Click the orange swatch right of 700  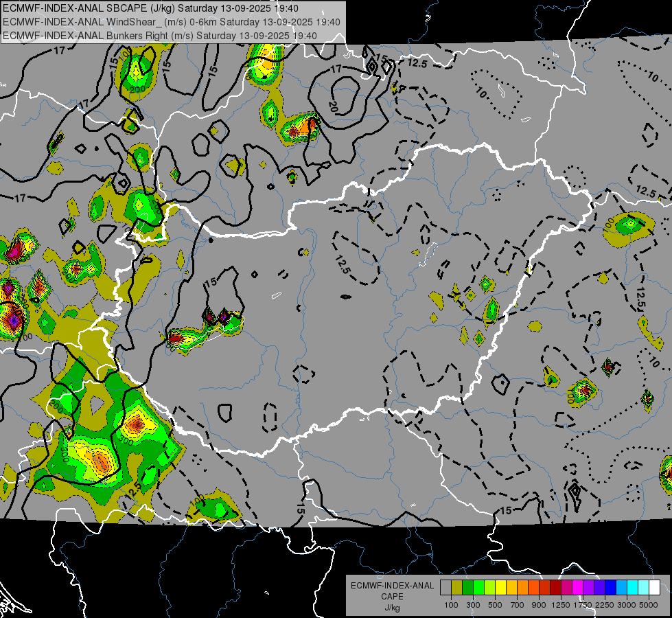(522, 588)
